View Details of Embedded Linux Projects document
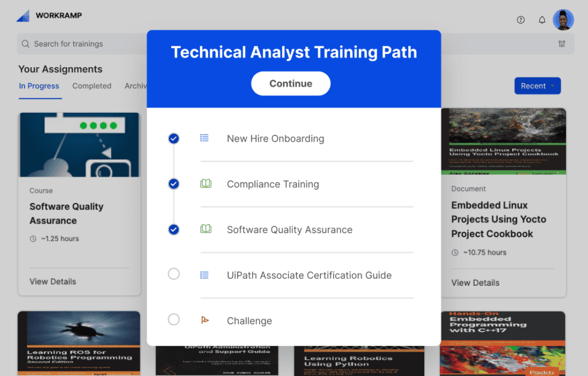The width and height of the screenshot is (588, 376). (475, 283)
